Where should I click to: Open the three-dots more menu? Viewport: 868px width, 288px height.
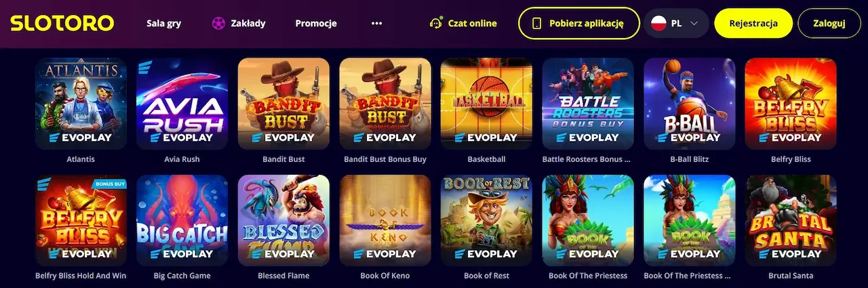[x=377, y=23]
